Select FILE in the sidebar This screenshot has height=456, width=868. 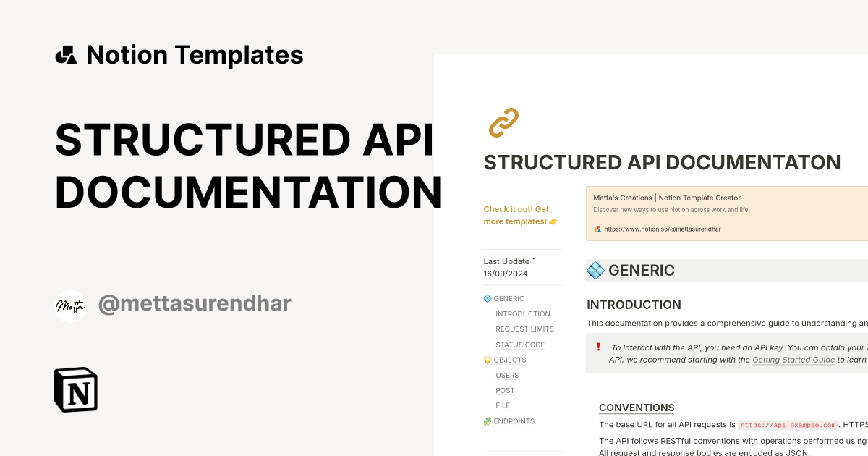503,405
